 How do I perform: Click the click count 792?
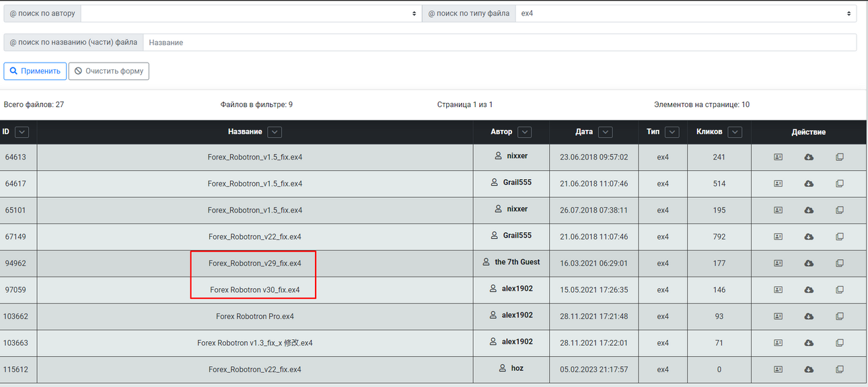[719, 237]
